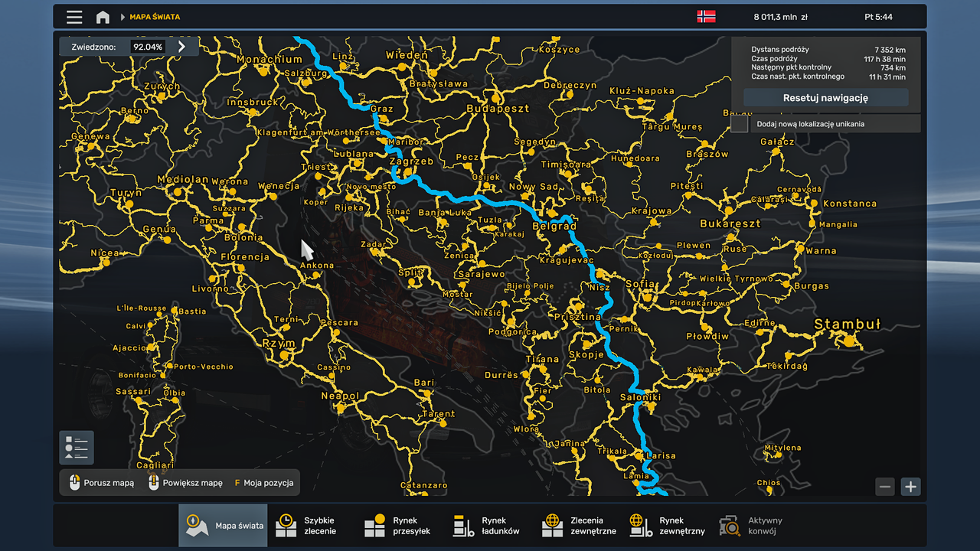Screen dimensions: 980x551
Task: Open the Rynek ładunków tab
Action: 488,526
